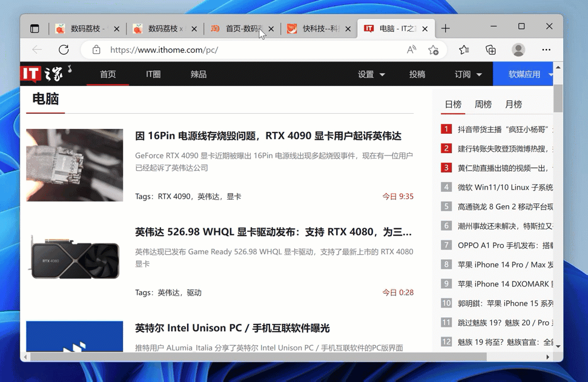The width and height of the screenshot is (588, 382).
Task: Close the first 数码荔枝 tab
Action: [117, 29]
